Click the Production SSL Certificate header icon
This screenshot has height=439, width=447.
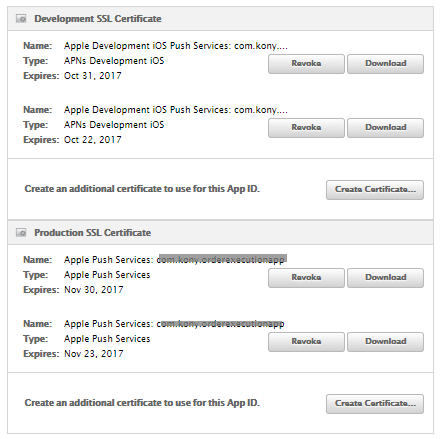pyautogui.click(x=21, y=233)
